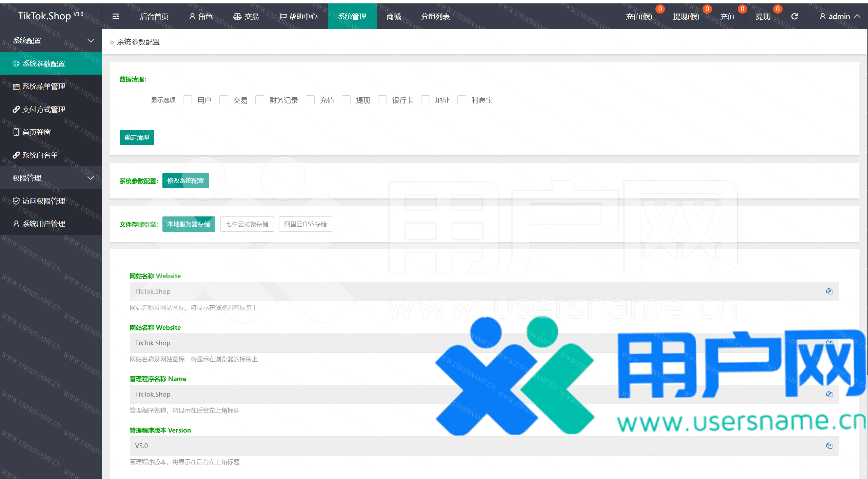Check the 用户 data cleanup checkbox
Image resolution: width=868 pixels, height=479 pixels.
pyautogui.click(x=188, y=100)
